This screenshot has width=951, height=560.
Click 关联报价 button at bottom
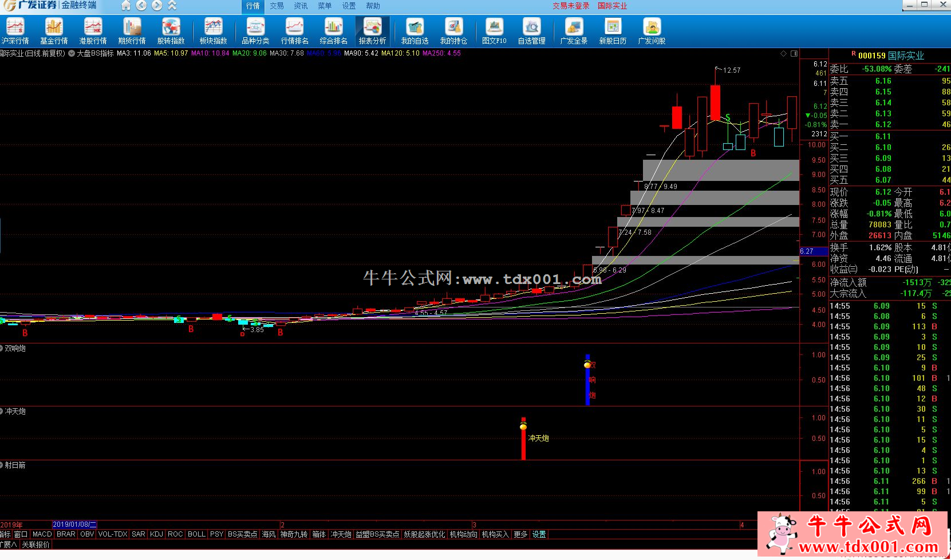pos(36,545)
